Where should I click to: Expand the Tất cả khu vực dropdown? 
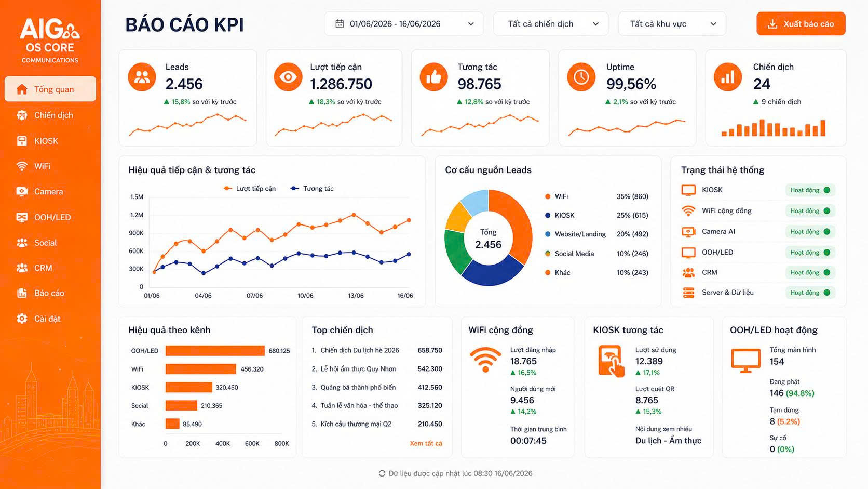[x=672, y=24]
